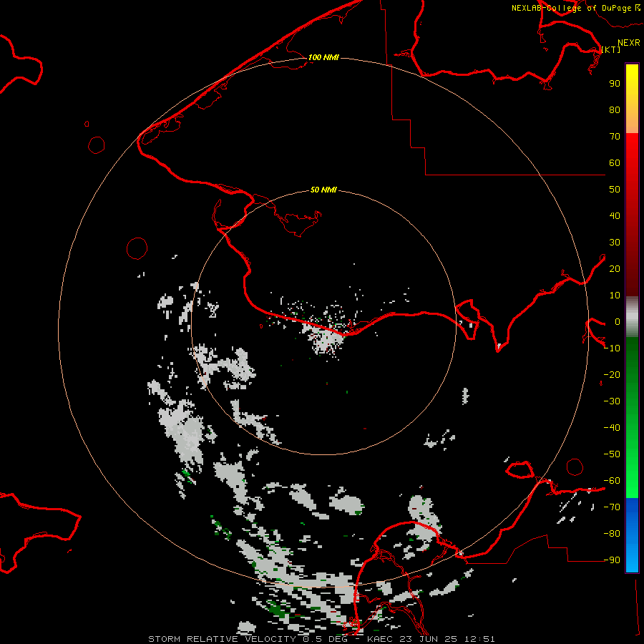Click the -30 value on velocity scale
This screenshot has width=644, height=644.
pyautogui.click(x=612, y=401)
